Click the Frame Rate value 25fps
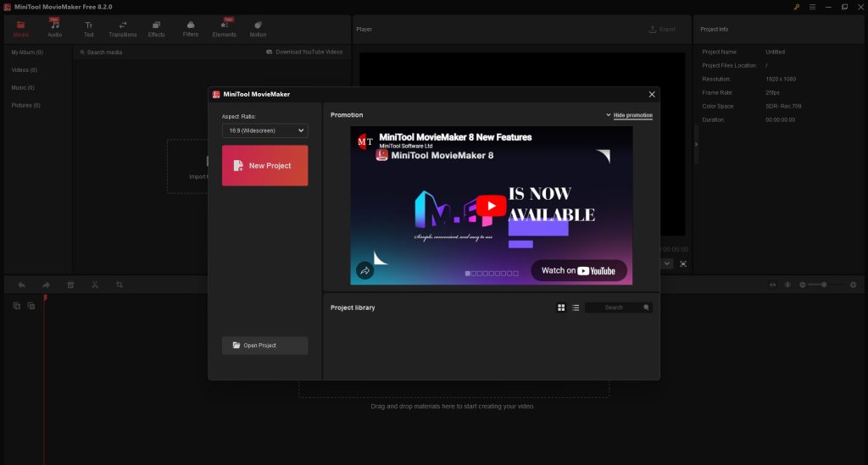The width and height of the screenshot is (868, 465). 772,93
